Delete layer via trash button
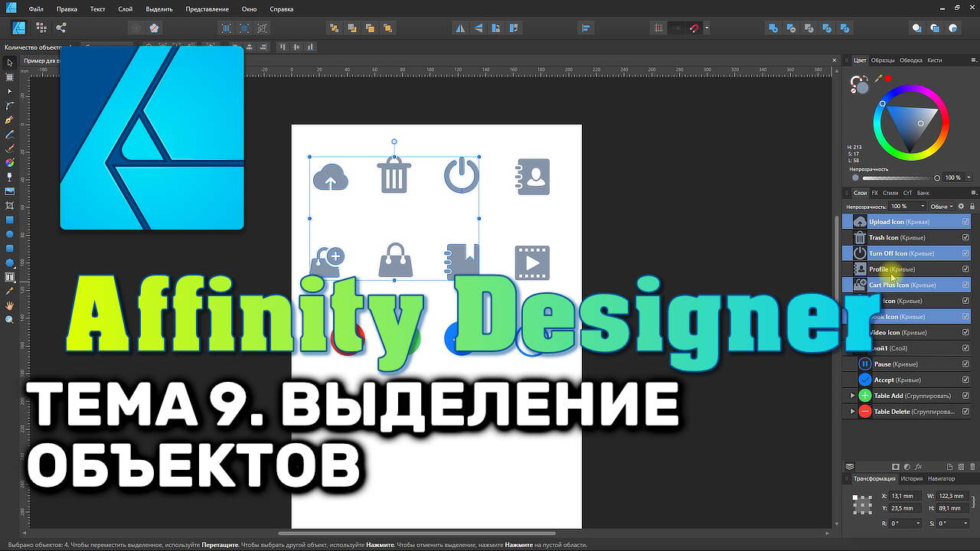The height and width of the screenshot is (551, 980). (973, 466)
